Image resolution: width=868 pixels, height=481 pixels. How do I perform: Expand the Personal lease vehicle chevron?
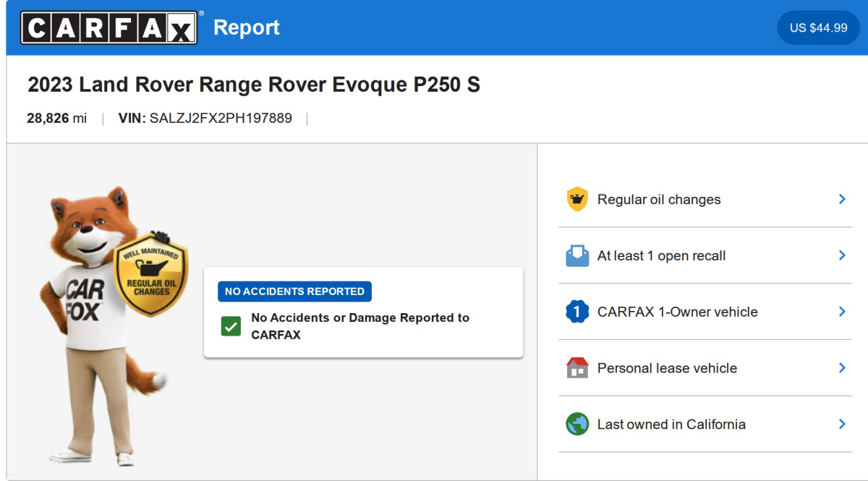tap(841, 368)
